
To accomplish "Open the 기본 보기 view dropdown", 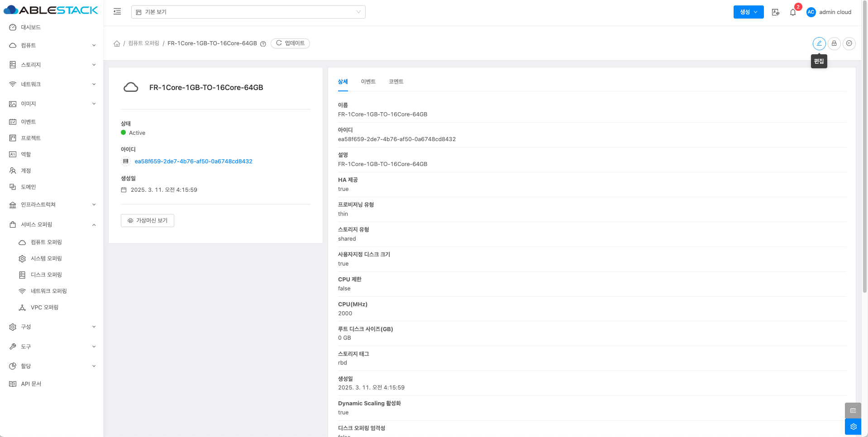I will pyautogui.click(x=248, y=12).
